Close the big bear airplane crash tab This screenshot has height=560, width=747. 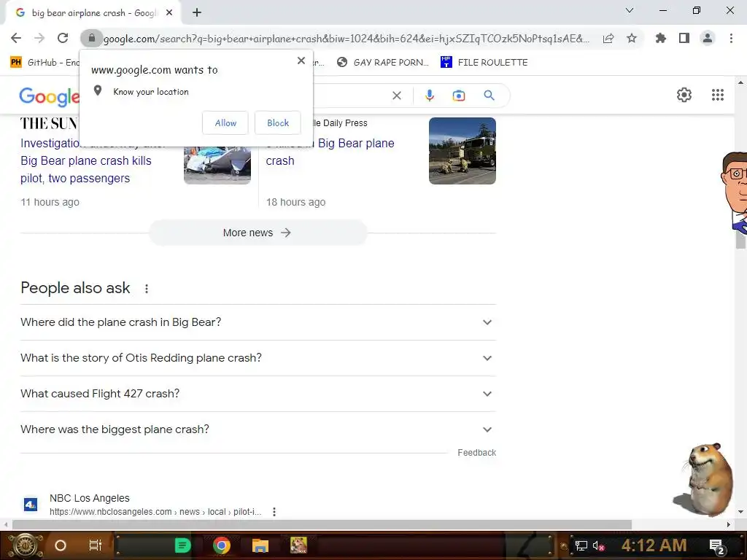169,13
